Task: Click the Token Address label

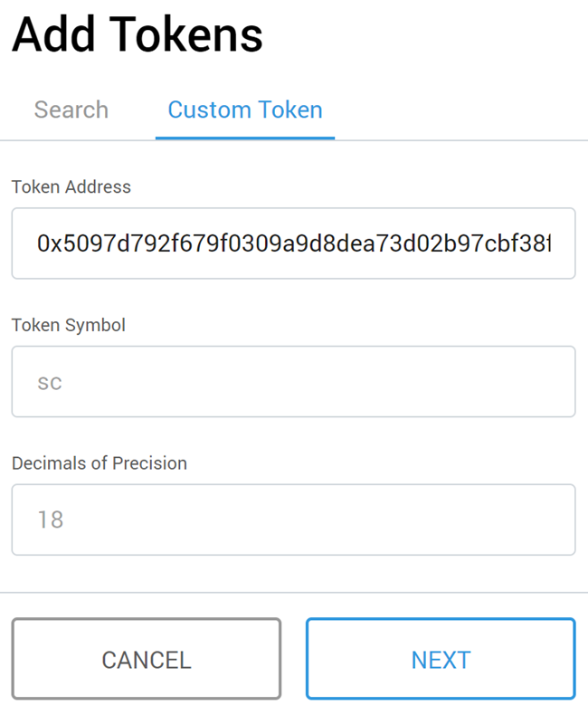Action: 71,187
